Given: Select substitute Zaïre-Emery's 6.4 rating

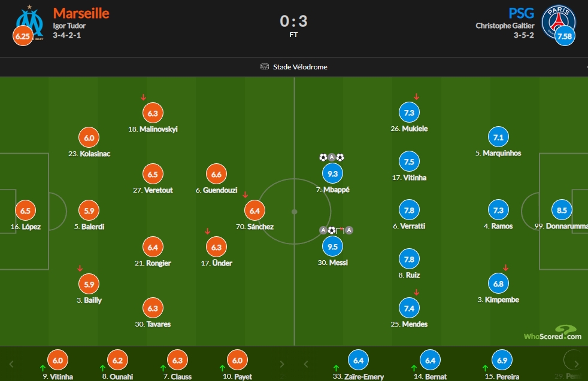Looking at the screenshot, I should 359,360.
